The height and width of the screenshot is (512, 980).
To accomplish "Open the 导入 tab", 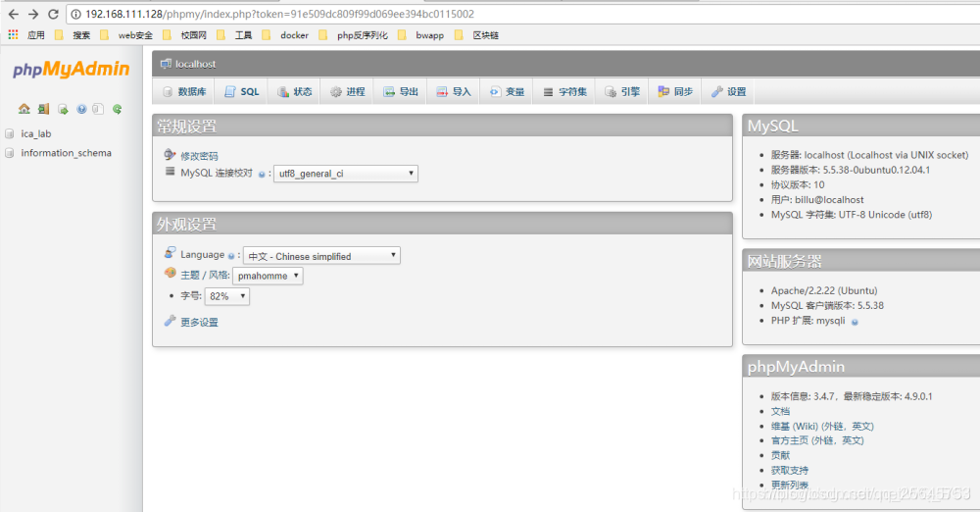I will 454,92.
